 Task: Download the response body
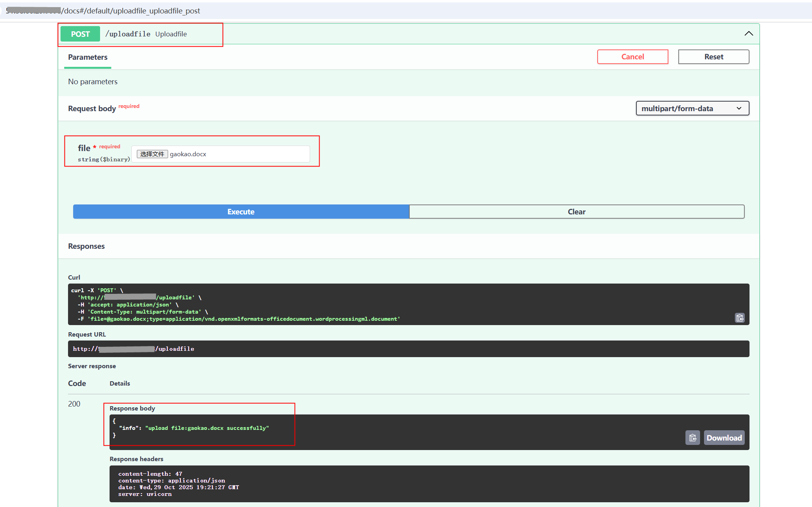[724, 438]
